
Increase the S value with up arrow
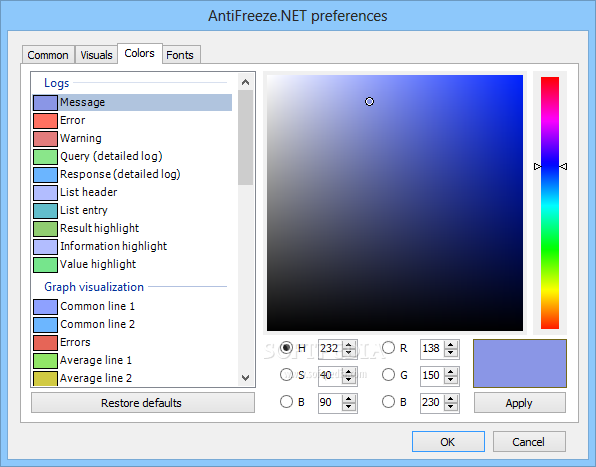349,372
